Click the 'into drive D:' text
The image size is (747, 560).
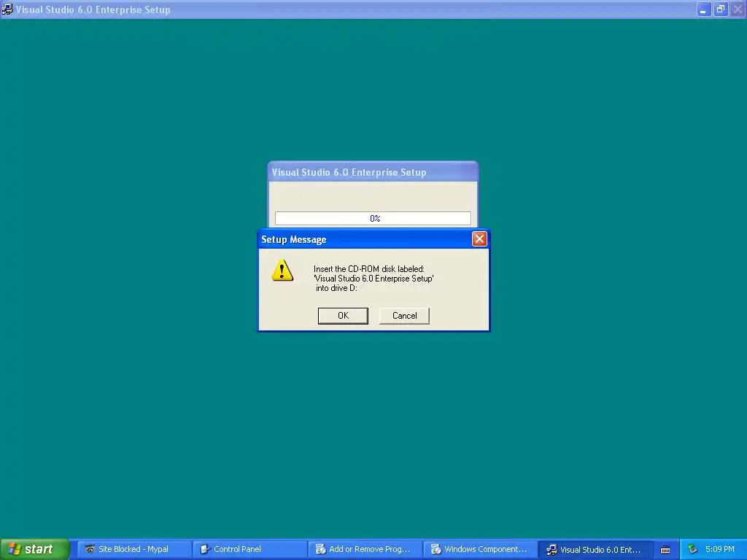tap(336, 288)
